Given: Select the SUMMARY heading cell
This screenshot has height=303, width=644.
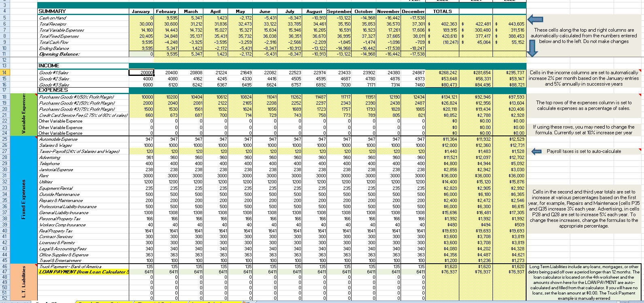Looking at the screenshot, I should tap(83, 11).
